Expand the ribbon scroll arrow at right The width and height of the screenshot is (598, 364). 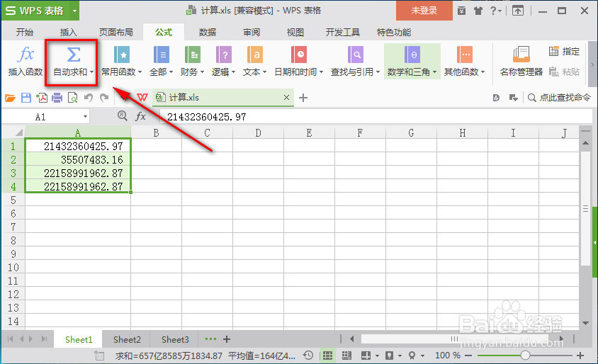[x=592, y=64]
